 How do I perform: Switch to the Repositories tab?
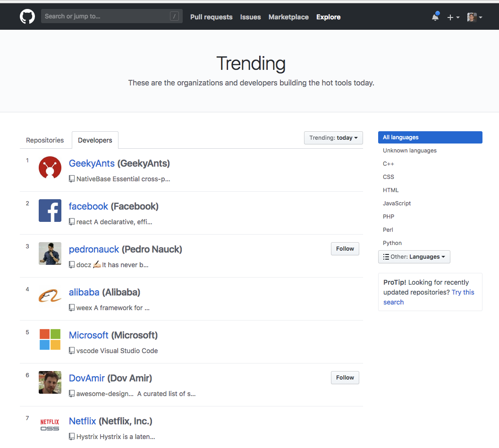point(45,140)
